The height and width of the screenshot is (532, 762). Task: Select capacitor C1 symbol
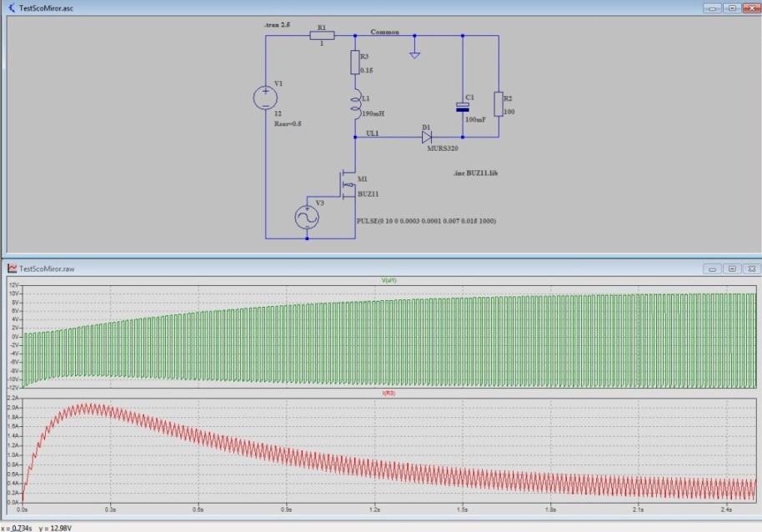[x=462, y=107]
